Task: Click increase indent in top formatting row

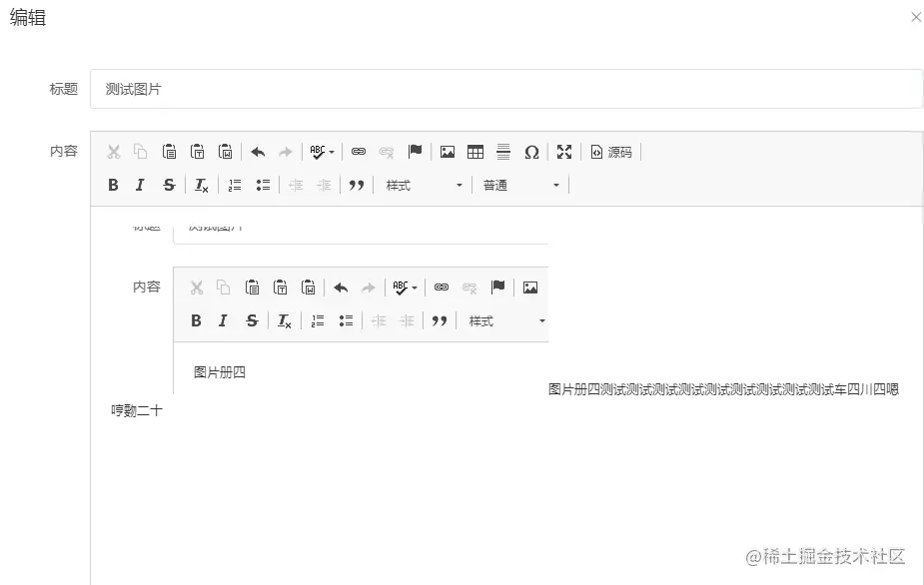Action: pyautogui.click(x=324, y=185)
